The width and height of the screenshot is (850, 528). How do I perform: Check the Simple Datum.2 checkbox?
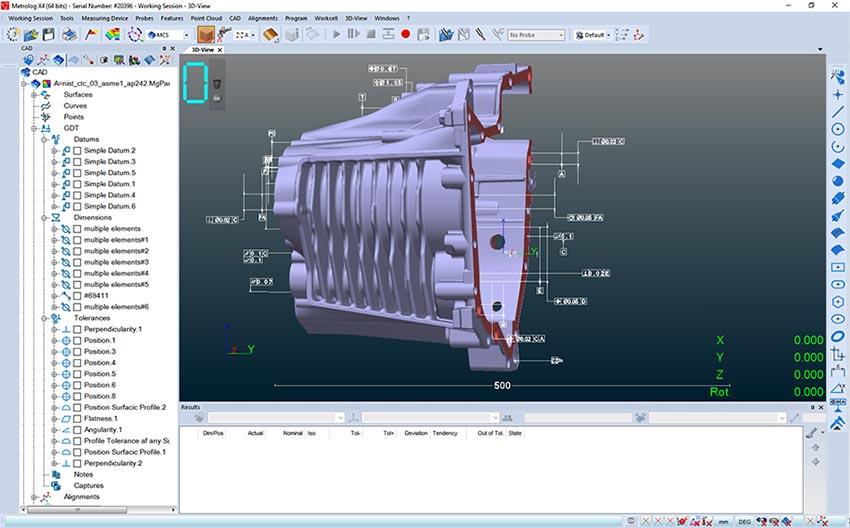(x=77, y=151)
